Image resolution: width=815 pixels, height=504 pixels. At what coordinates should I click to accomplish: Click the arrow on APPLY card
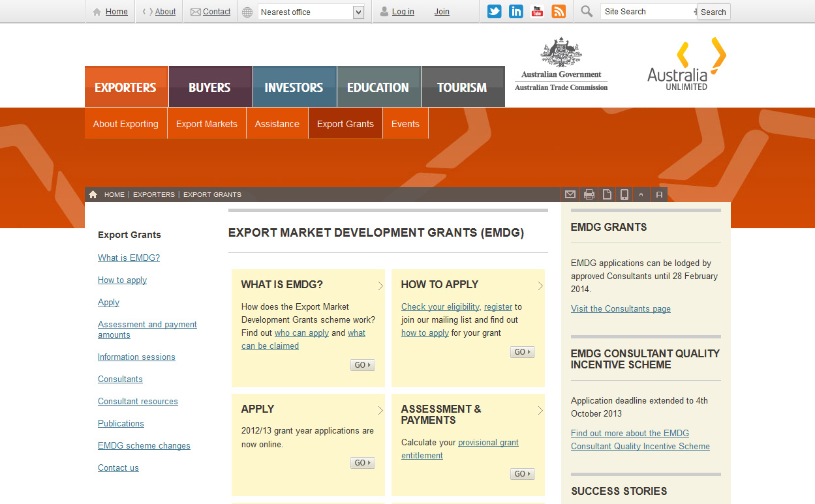pos(380,410)
